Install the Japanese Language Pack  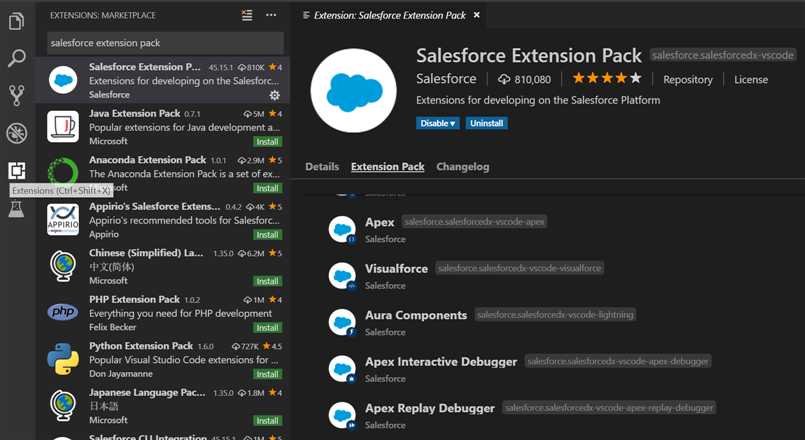(x=267, y=421)
